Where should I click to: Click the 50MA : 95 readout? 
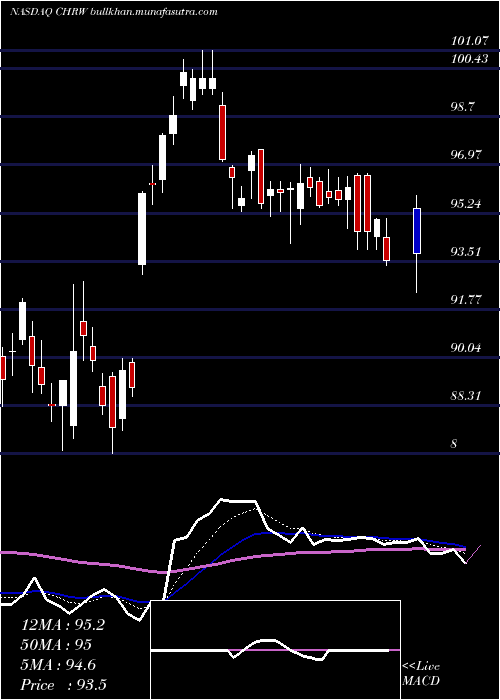(x=56, y=645)
